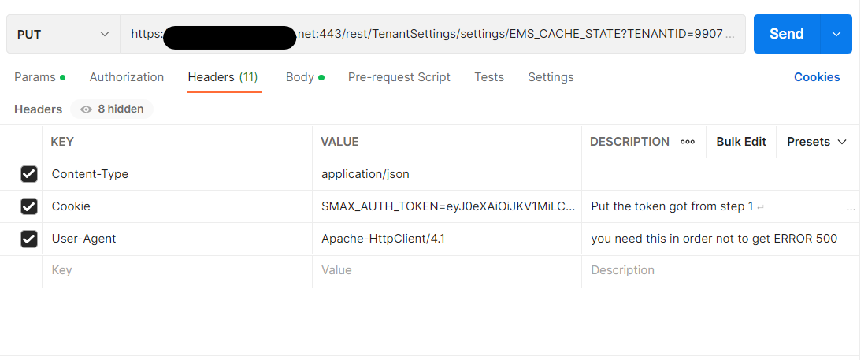
Task: Open the Pre-request Script tab
Action: (399, 77)
